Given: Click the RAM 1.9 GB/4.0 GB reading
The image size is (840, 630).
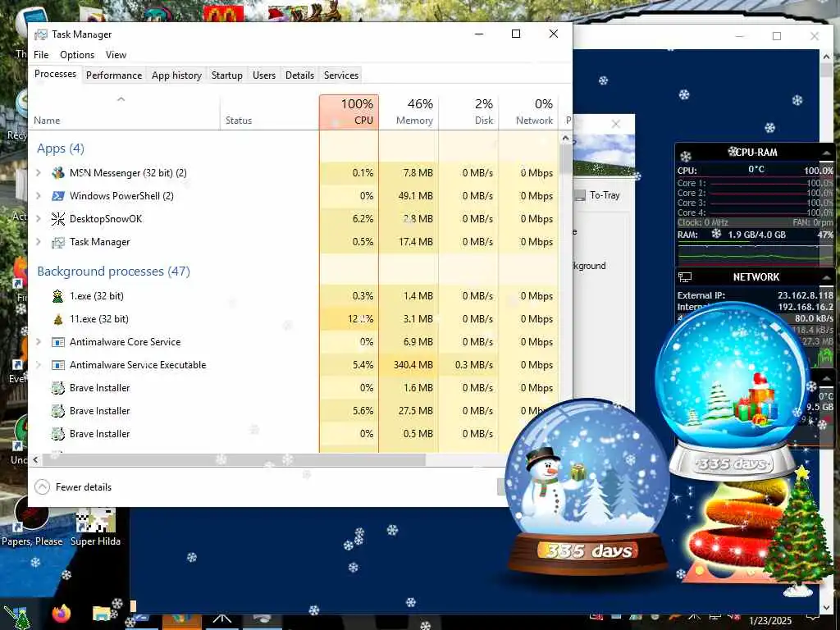Looking at the screenshot, I should coord(756,235).
